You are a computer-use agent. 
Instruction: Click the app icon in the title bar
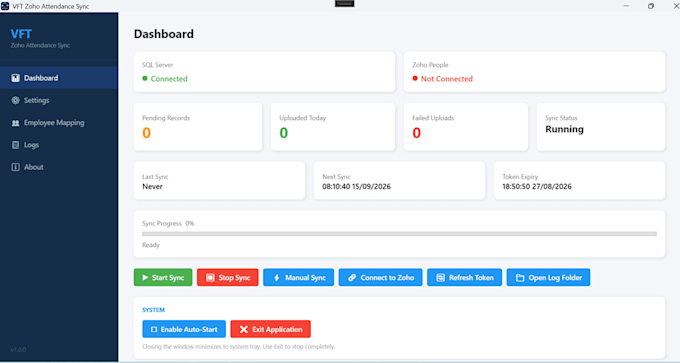(5, 6)
